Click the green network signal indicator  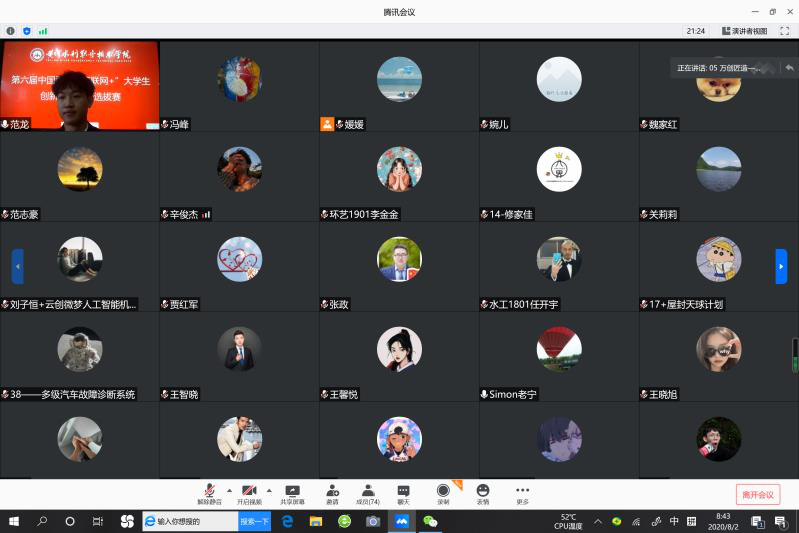(43, 31)
